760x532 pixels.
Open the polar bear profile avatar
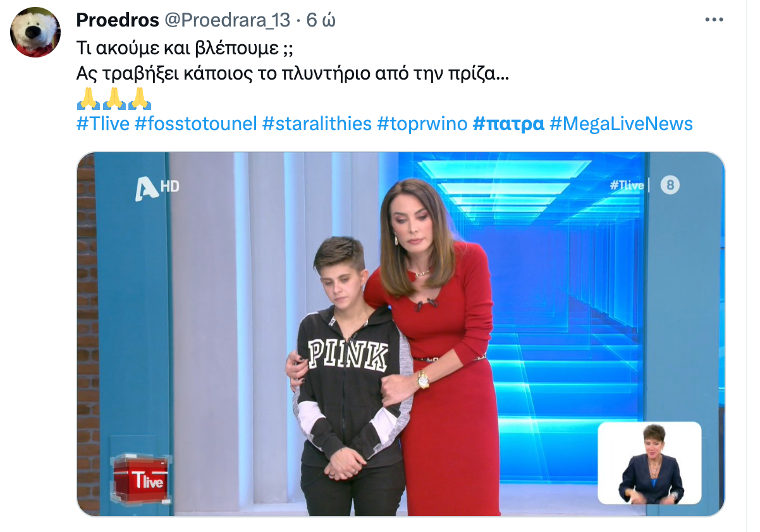35,32
